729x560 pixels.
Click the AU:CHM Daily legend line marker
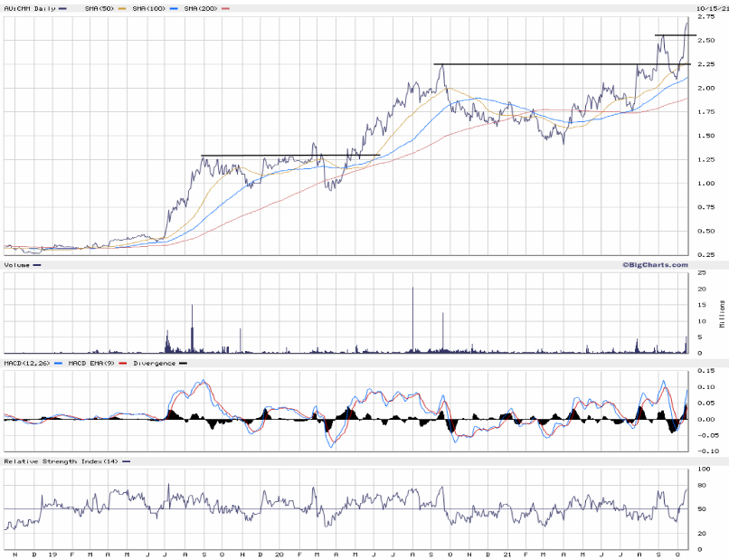62,8
